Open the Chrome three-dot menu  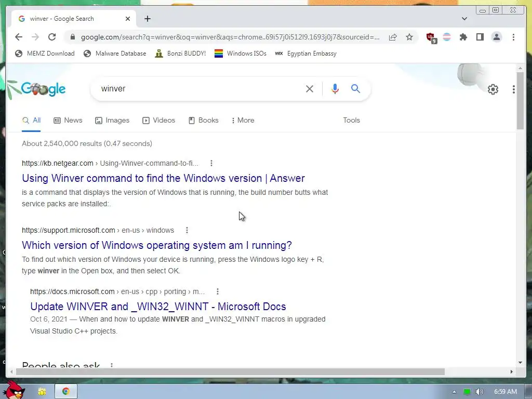point(513,37)
